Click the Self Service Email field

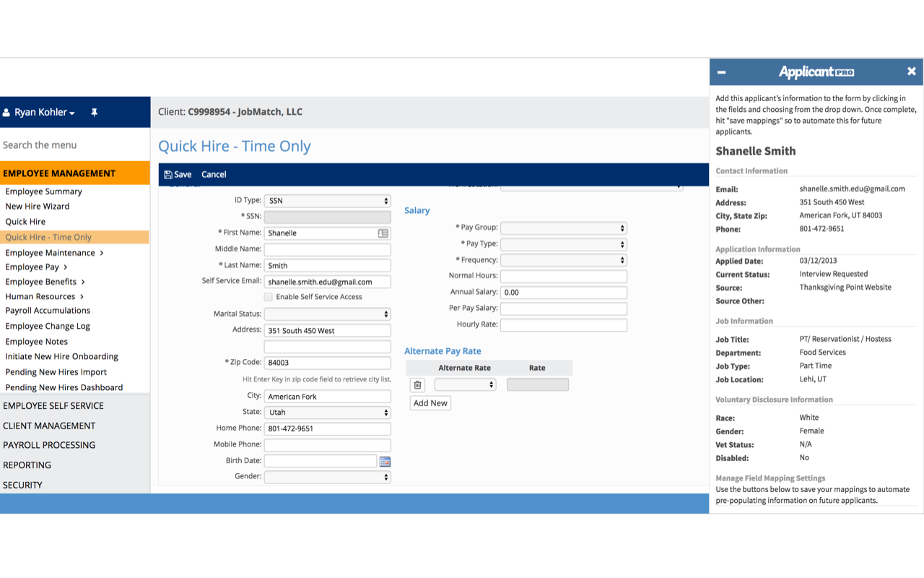click(327, 282)
